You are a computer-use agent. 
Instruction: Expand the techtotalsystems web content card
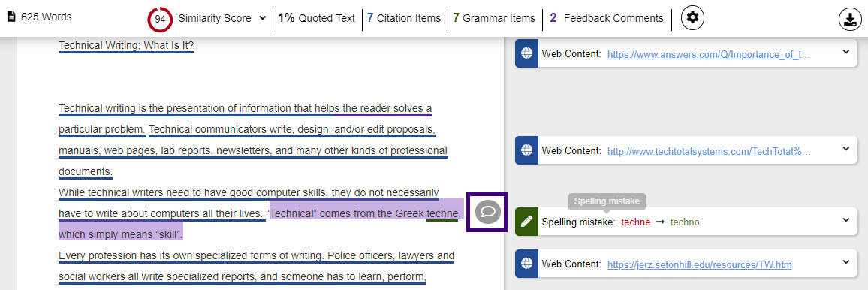point(845,149)
